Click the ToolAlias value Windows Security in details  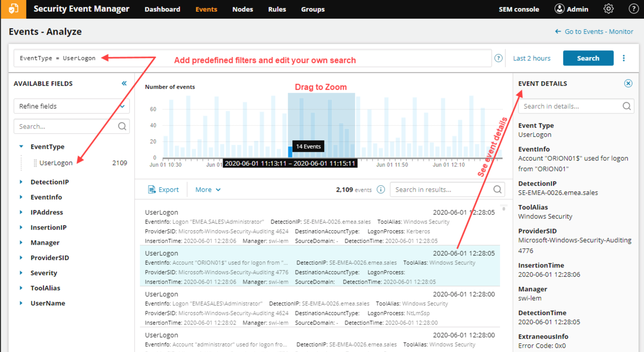pyautogui.click(x=545, y=217)
